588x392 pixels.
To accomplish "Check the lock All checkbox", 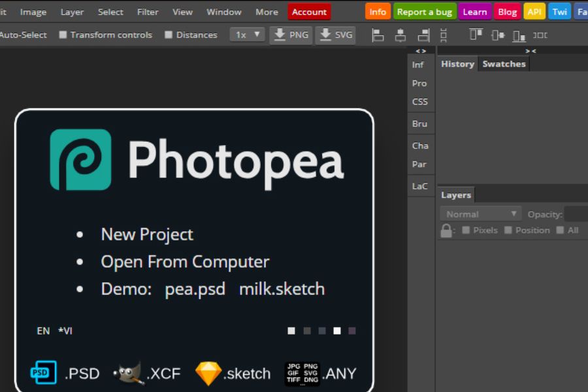I will pos(560,230).
